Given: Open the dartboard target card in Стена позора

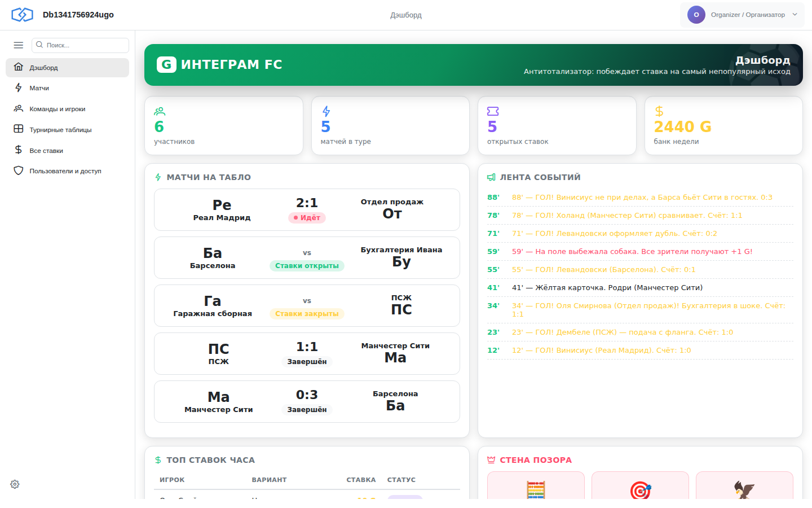Looking at the screenshot, I should click(x=640, y=485).
